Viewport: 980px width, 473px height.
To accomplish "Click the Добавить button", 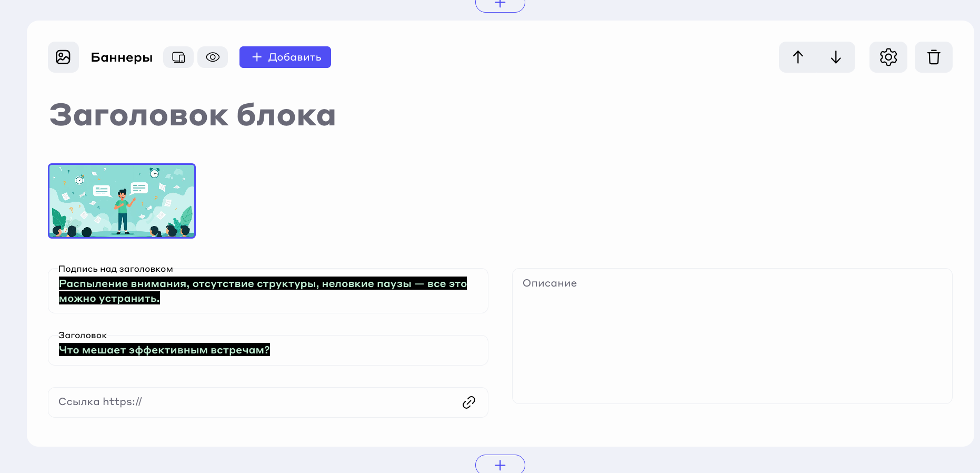I will pyautogui.click(x=285, y=57).
